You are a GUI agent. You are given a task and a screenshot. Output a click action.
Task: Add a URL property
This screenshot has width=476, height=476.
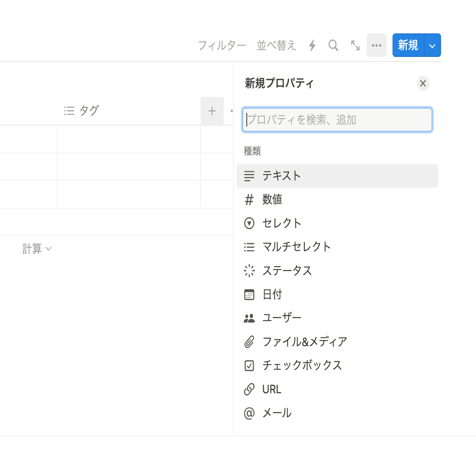coord(337,389)
